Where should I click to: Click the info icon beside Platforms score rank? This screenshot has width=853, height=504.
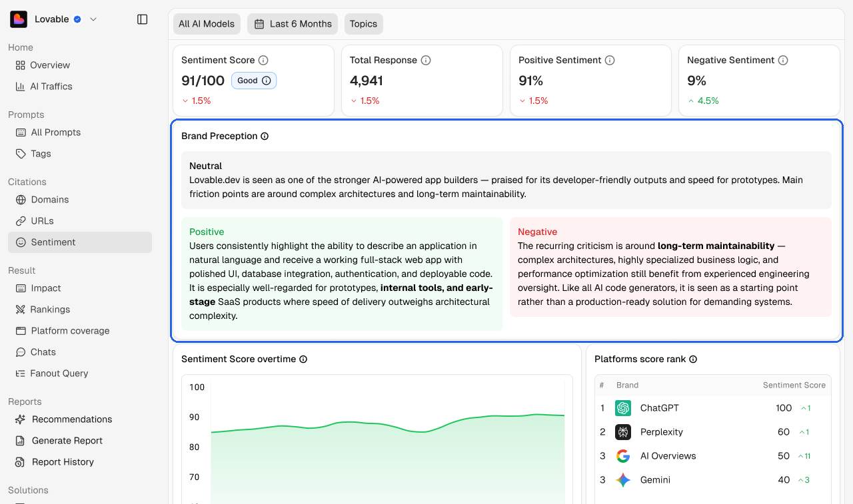693,360
